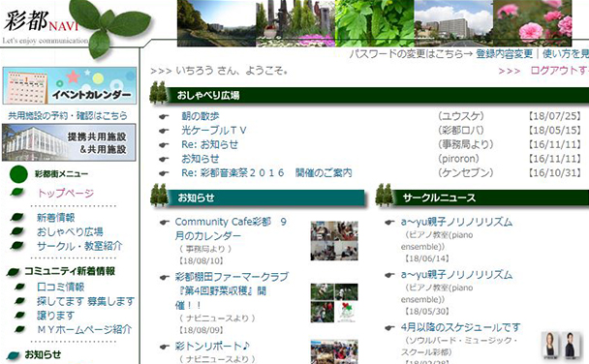This screenshot has height=364, width=589.
Task: Click the hand icon beside 彩都棚田ファーマークラブ
Action: coord(165,278)
